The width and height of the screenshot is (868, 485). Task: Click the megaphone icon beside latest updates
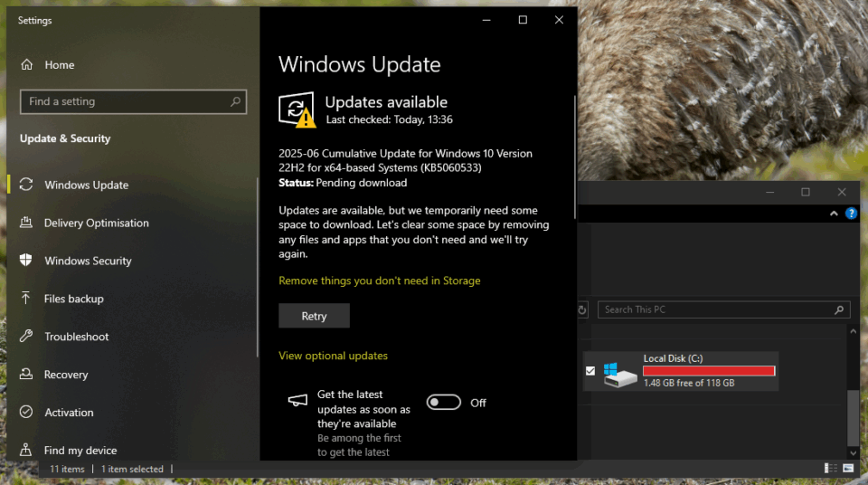(297, 400)
